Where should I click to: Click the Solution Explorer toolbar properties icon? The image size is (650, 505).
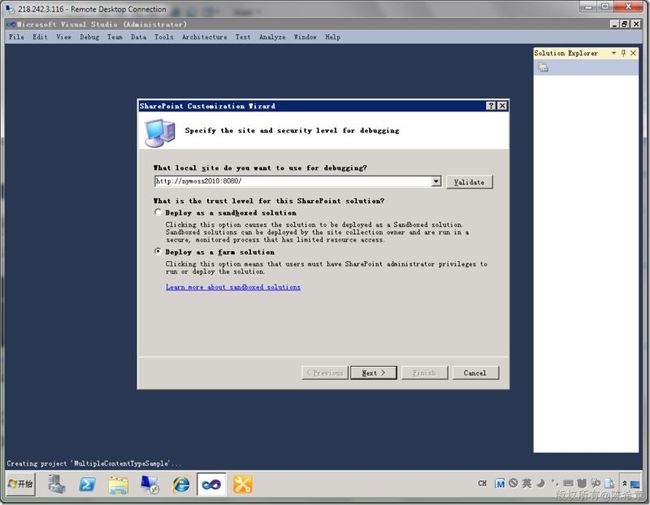click(543, 67)
